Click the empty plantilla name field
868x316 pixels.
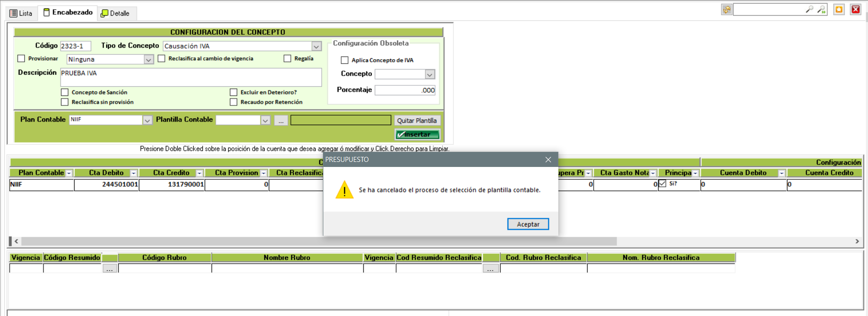[x=341, y=120]
